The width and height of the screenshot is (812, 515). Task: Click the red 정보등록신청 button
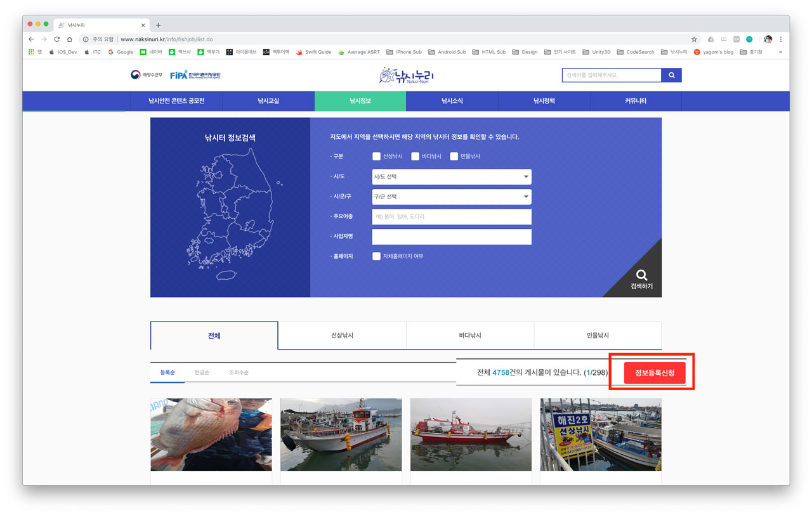[x=654, y=372]
